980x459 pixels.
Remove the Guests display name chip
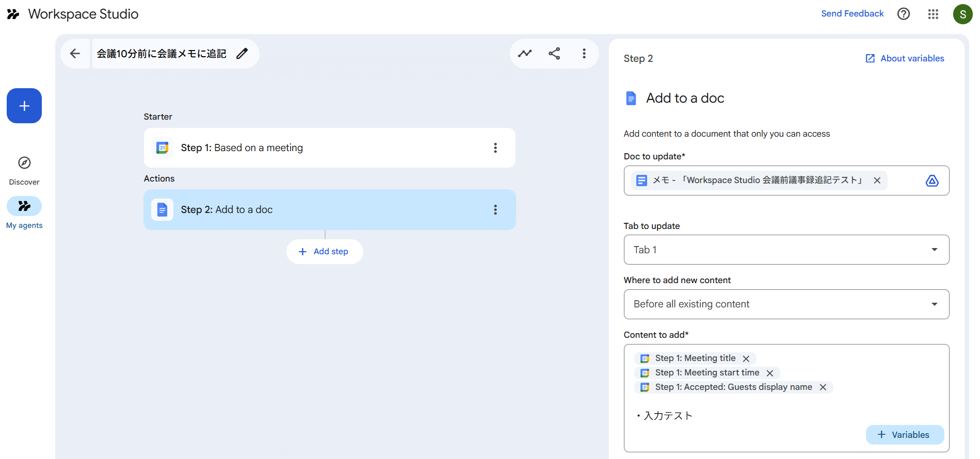click(x=823, y=387)
